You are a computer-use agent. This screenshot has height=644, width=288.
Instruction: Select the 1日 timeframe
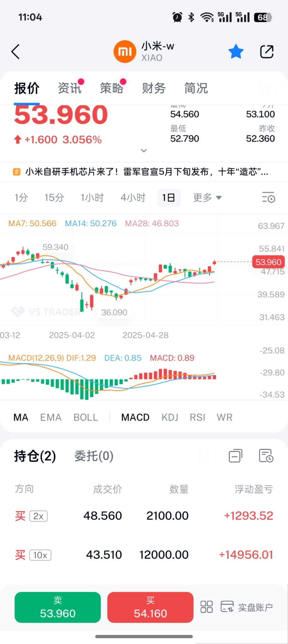point(169,197)
